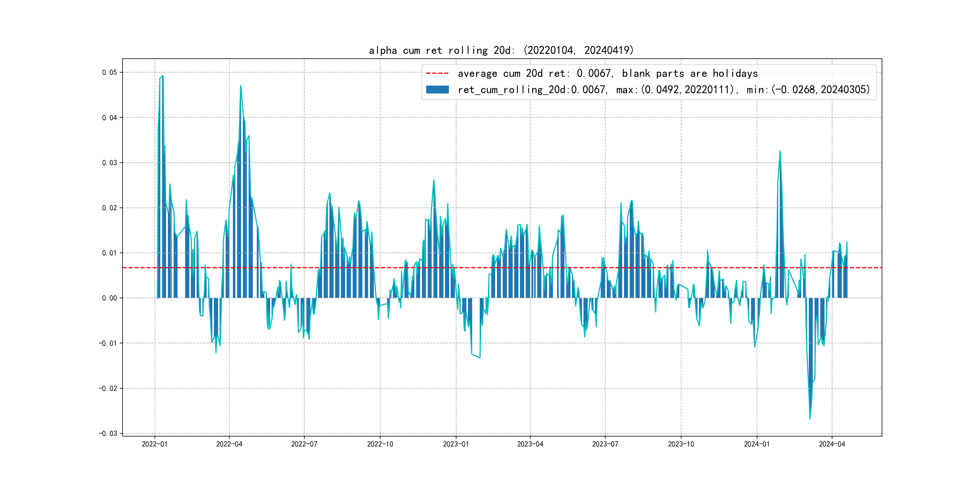
Task: Click the 2023-10 x-axis tick label
Action: (x=681, y=444)
